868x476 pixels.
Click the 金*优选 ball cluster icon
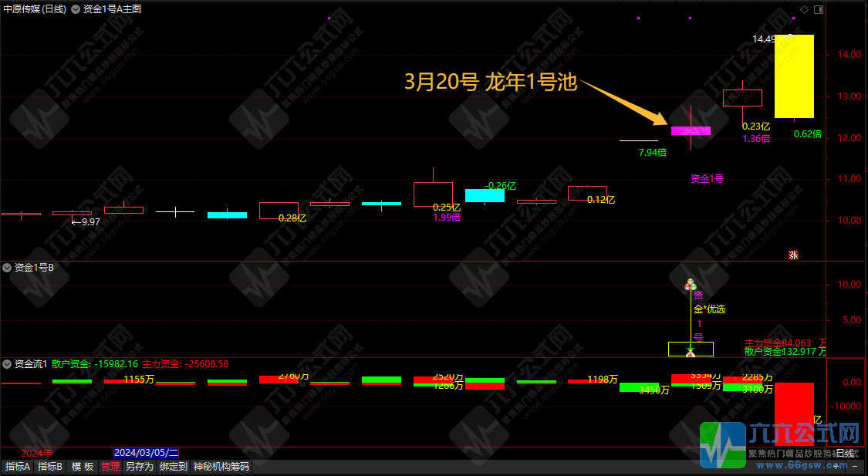691,286
